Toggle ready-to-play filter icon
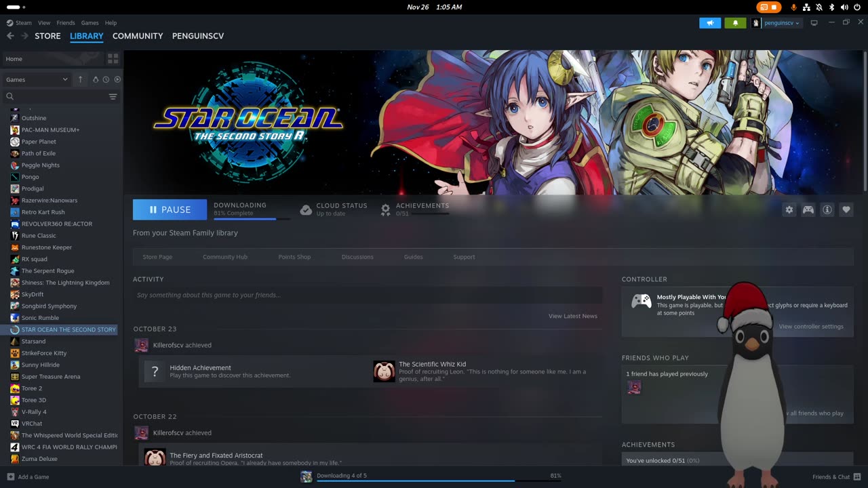868x488 pixels. tap(117, 79)
